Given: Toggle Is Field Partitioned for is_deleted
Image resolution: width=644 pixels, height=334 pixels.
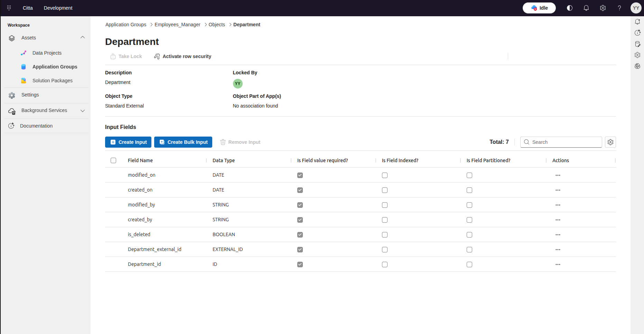Looking at the screenshot, I should tap(469, 235).
